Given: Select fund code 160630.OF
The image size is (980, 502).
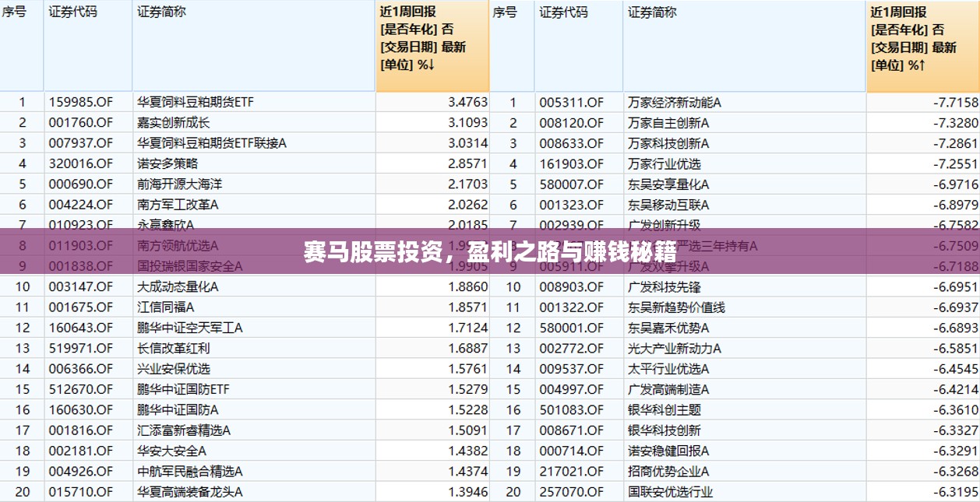Looking at the screenshot, I should point(81,409).
